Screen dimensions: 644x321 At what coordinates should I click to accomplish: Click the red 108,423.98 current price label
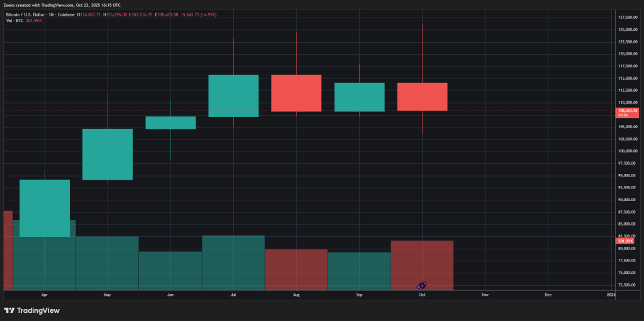pyautogui.click(x=628, y=111)
